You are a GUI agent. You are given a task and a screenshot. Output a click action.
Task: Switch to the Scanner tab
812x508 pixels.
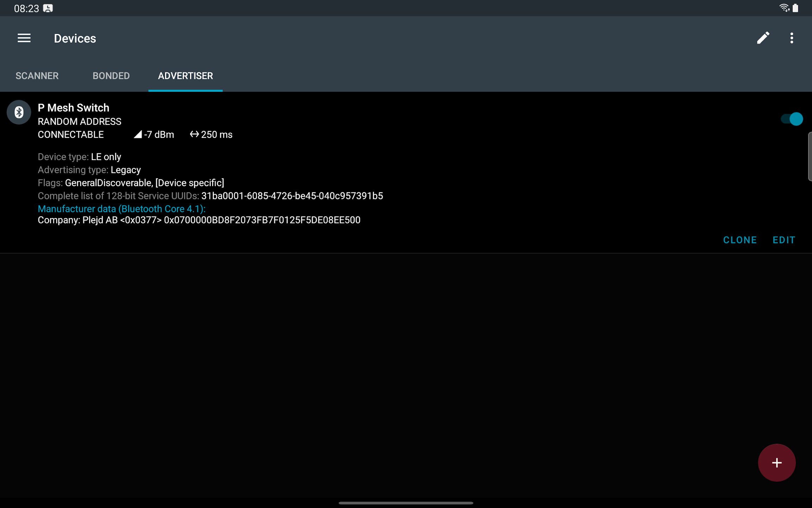37,76
